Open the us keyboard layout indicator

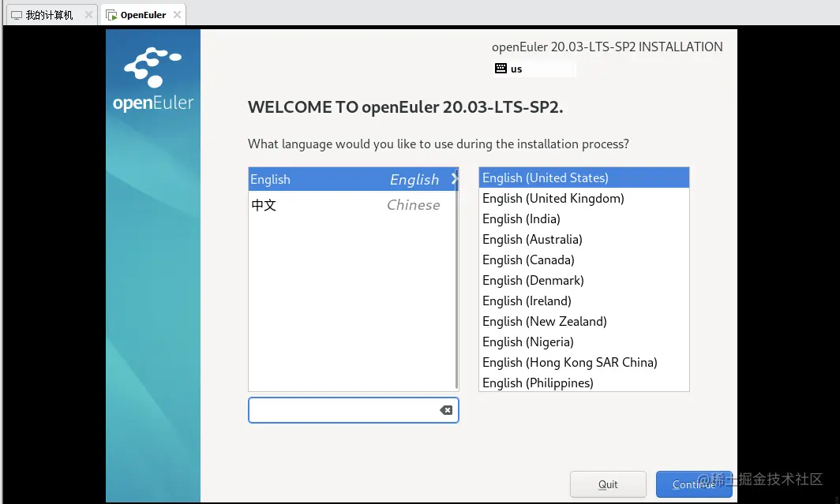[x=534, y=69]
